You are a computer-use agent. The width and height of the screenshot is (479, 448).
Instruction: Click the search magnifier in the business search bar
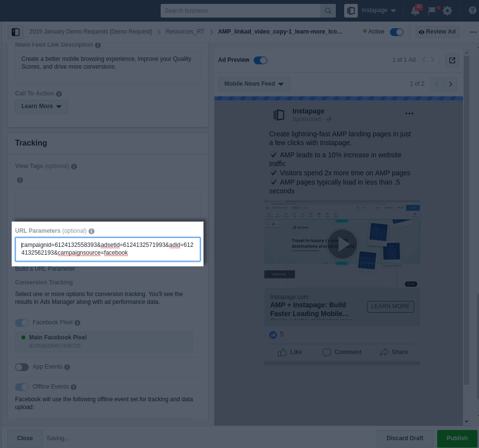(328, 11)
